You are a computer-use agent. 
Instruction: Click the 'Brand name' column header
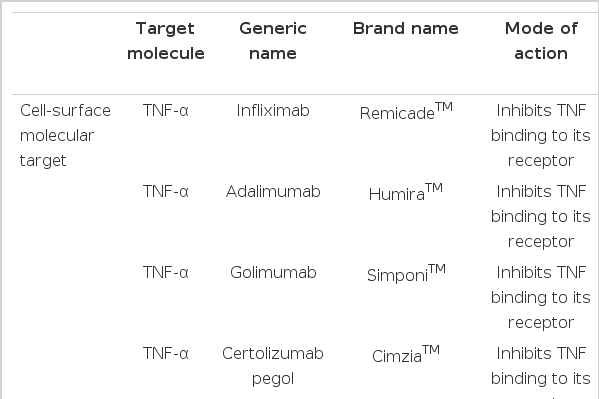click(405, 29)
